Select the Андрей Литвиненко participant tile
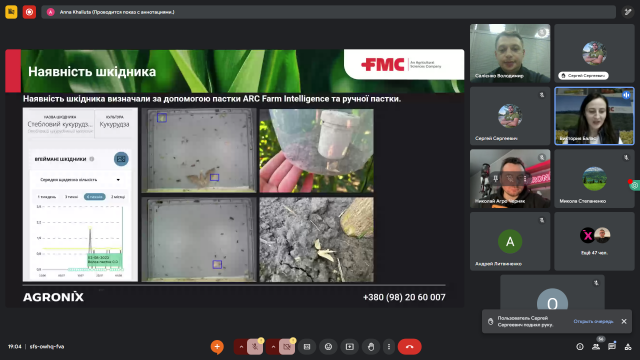This screenshot has width=640, height=360. [510, 241]
